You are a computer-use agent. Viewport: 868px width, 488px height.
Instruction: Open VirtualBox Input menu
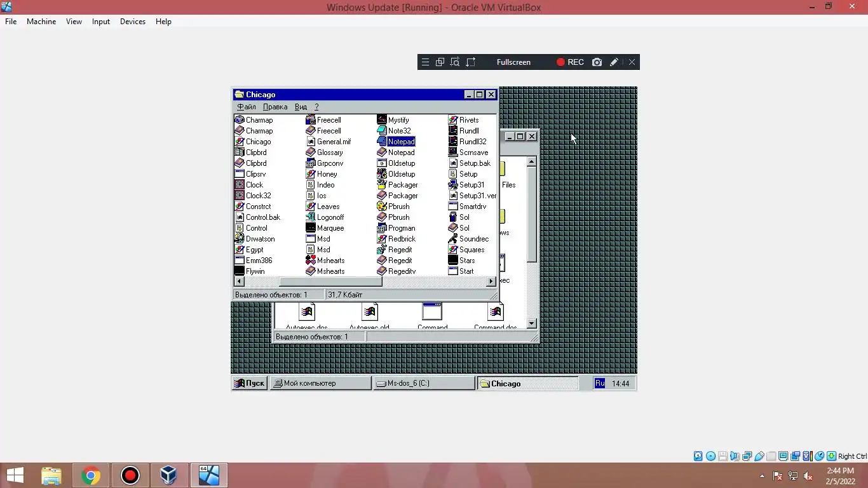tap(101, 22)
